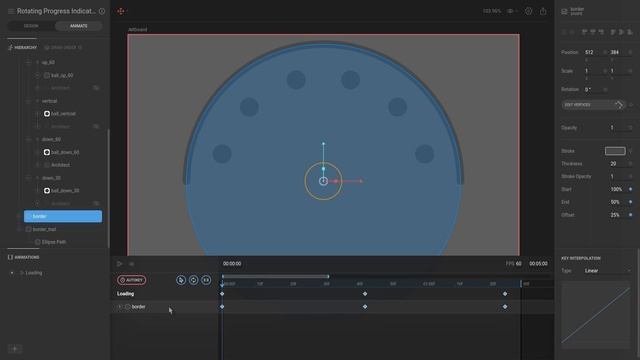This screenshot has height=360, width=640.
Task: Click the export share icon
Action: click(543, 11)
